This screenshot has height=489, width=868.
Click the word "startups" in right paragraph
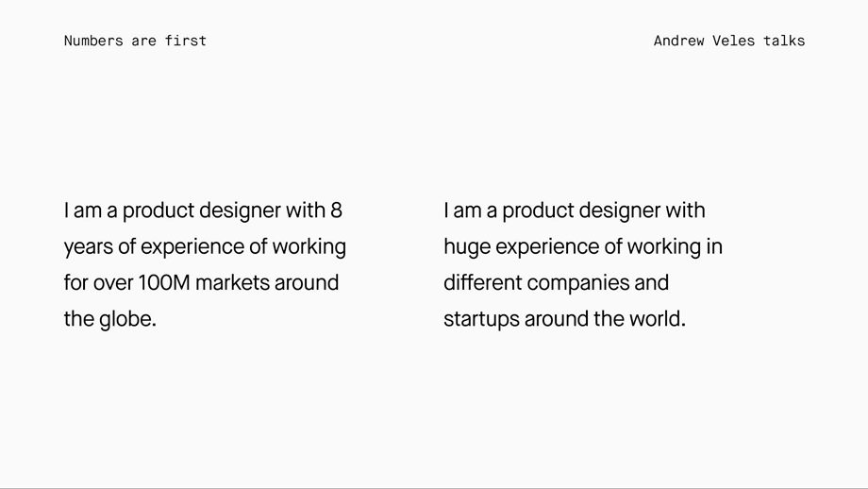[x=481, y=319]
